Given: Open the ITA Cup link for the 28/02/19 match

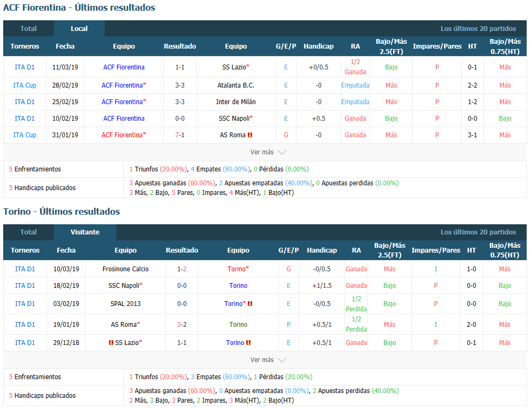Looking at the screenshot, I should [25, 85].
